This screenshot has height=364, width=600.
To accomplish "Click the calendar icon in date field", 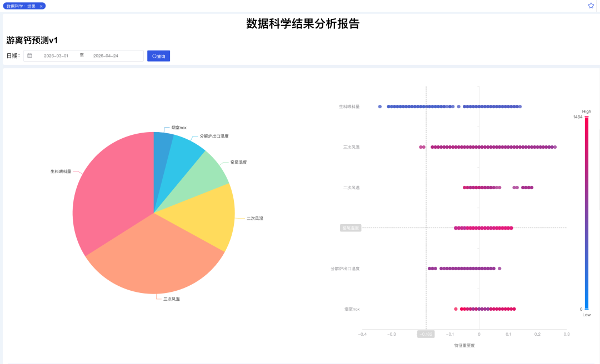I will click(x=29, y=56).
